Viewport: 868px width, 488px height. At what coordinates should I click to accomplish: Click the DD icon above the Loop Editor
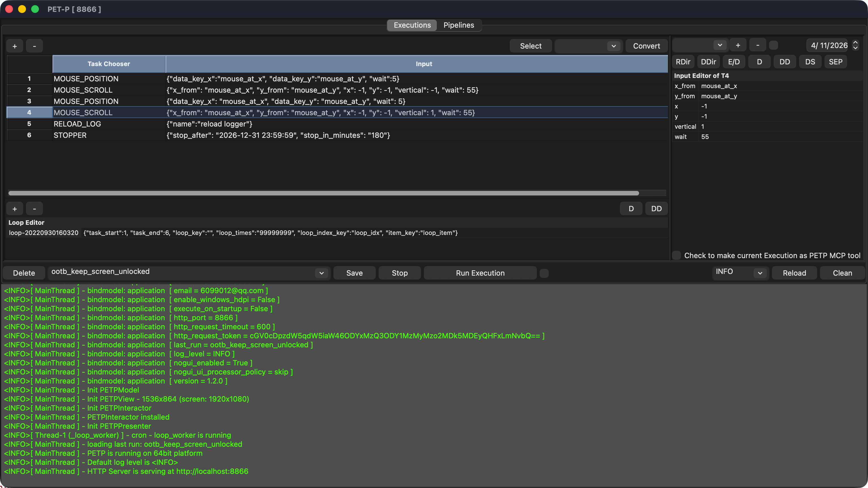(656, 208)
